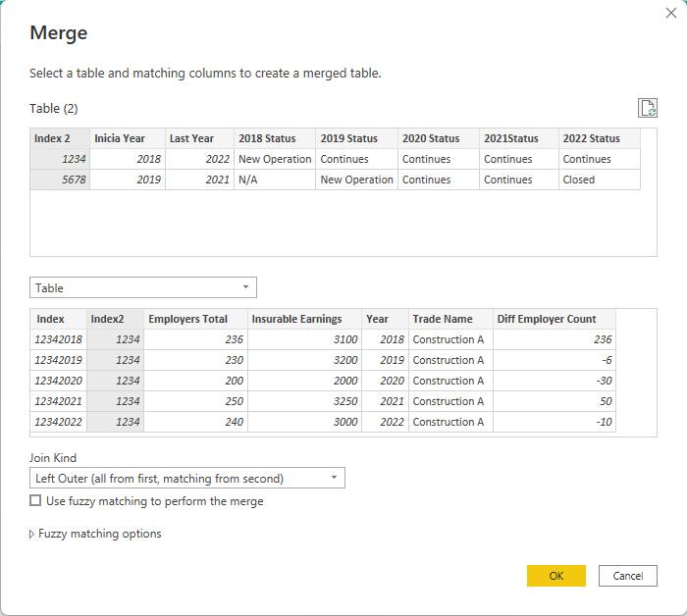Click the refresh preview icon
The height and width of the screenshot is (616, 687).
(647, 108)
